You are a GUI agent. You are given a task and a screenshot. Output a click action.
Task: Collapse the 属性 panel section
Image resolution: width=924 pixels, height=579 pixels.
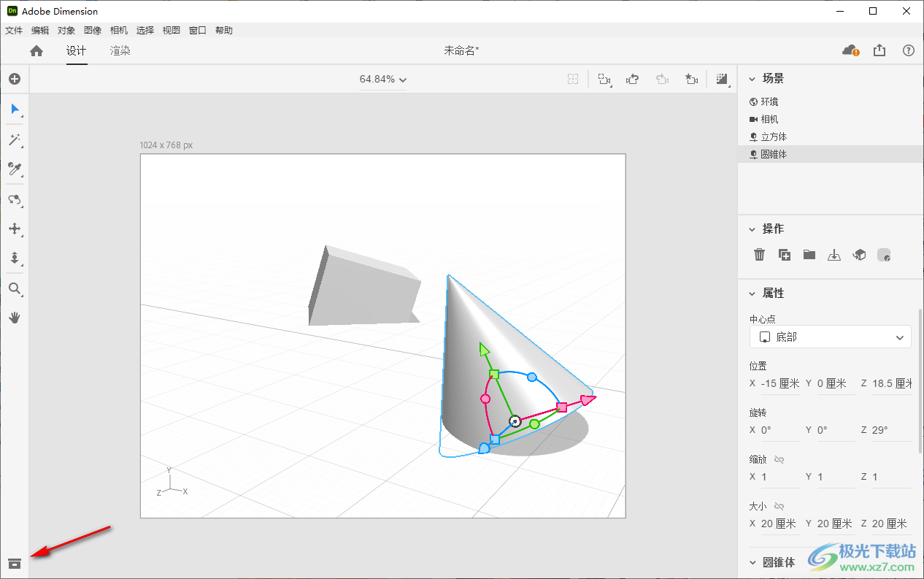[752, 293]
